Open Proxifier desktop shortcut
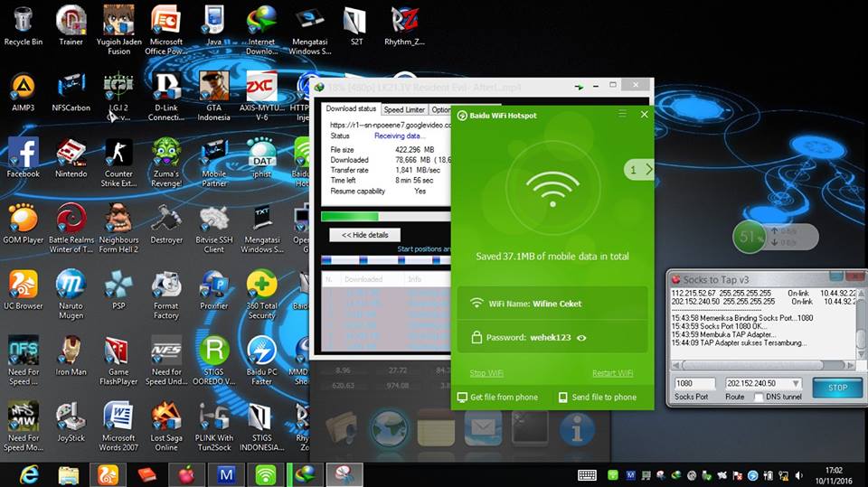This screenshot has width=868, height=487. coord(213,289)
